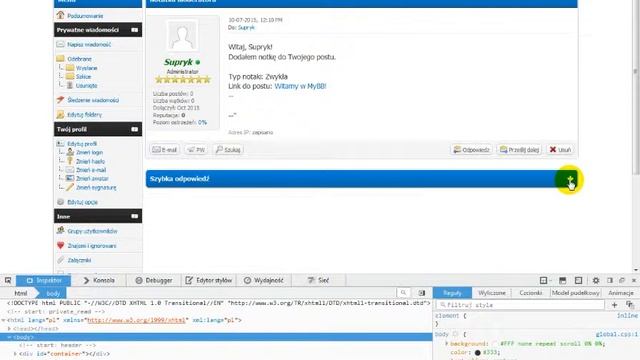
Task: Open the Model pudełkowy tab
Action: click(576, 293)
